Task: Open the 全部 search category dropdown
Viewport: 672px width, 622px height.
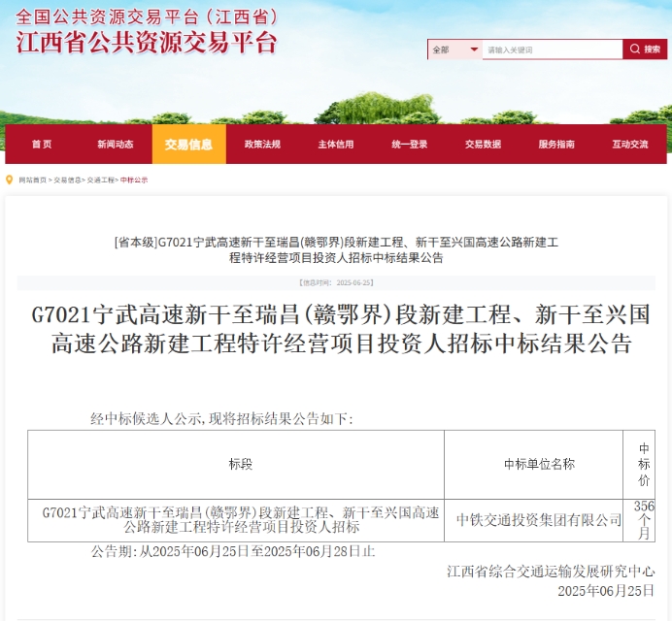Action: (x=454, y=49)
